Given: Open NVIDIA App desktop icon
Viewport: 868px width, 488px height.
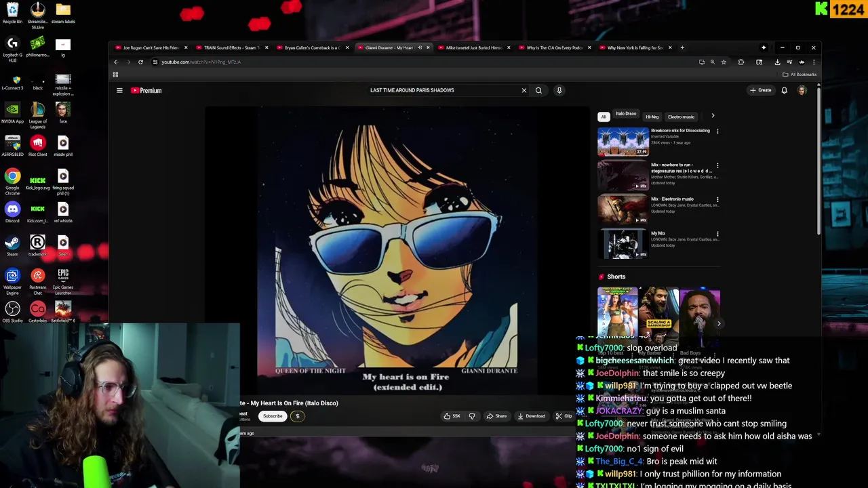Looking at the screenshot, I should pyautogui.click(x=12, y=113).
